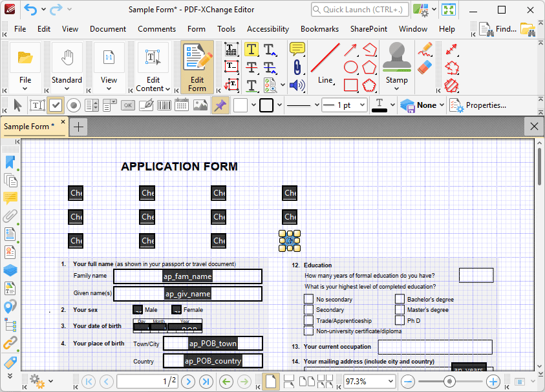Click the zoom slider handle
Viewport: 545px width, 392px height.
pyautogui.click(x=449, y=382)
